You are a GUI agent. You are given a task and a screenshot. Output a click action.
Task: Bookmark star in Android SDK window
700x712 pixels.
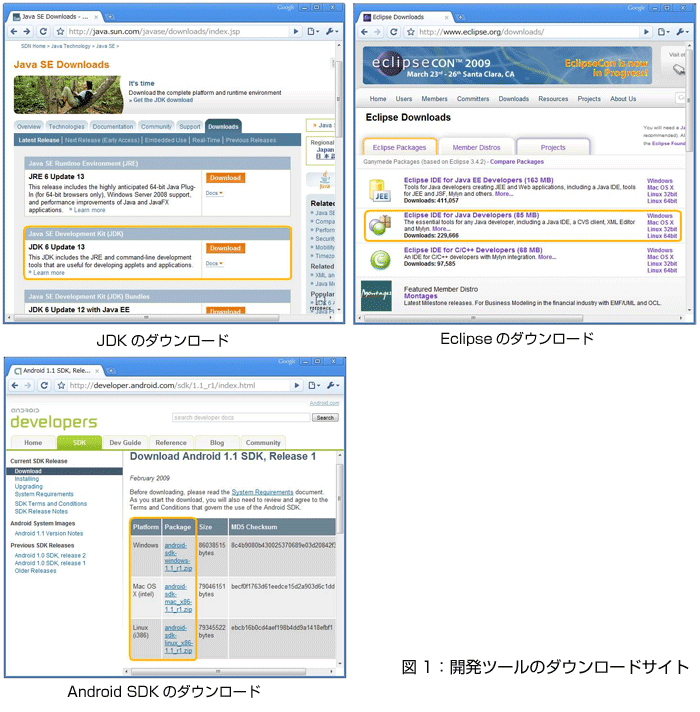(61, 385)
